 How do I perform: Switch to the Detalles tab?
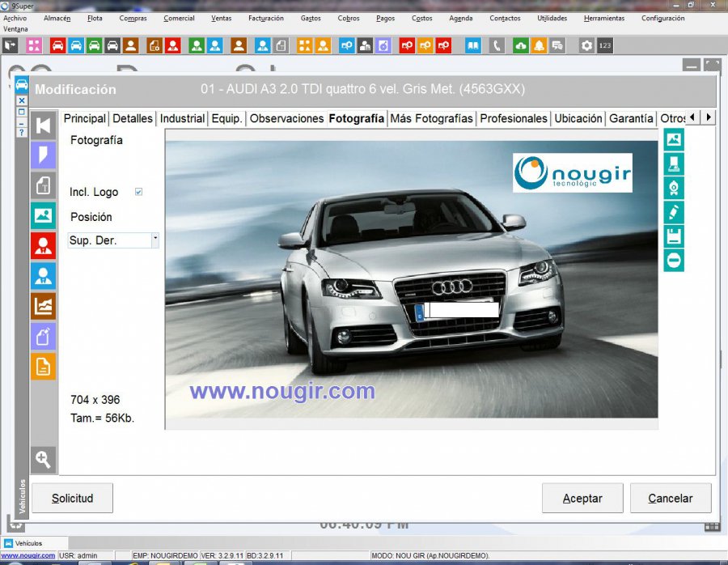point(133,118)
